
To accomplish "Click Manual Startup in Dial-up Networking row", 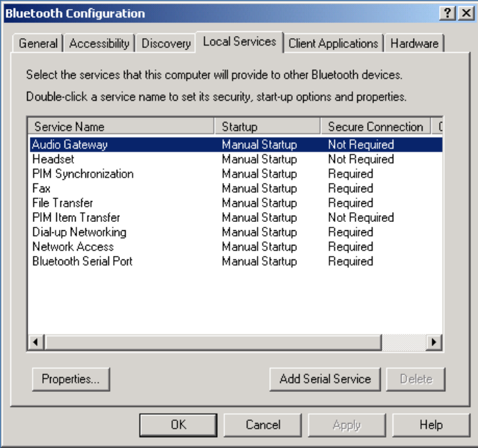I will [x=259, y=232].
